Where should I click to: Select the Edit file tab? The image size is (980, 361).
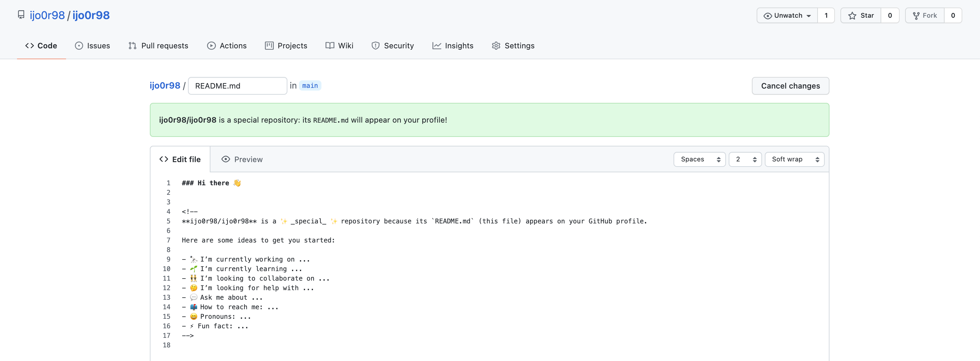click(180, 159)
